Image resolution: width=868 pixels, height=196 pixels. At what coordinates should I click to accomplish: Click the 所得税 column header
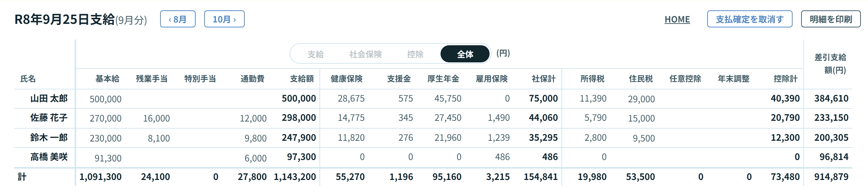pyautogui.click(x=593, y=79)
